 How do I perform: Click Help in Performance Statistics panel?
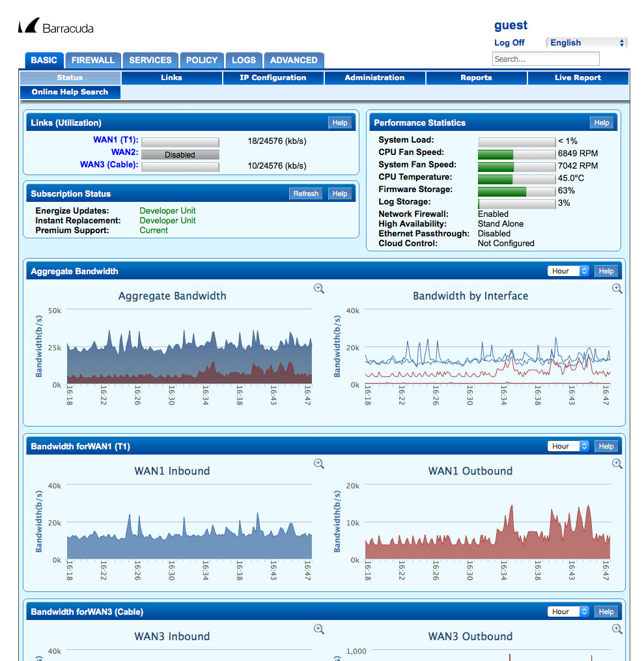tap(602, 122)
